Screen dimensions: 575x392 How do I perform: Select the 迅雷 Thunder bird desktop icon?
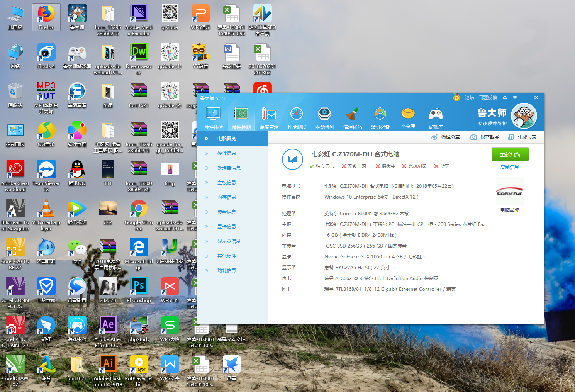click(x=232, y=368)
